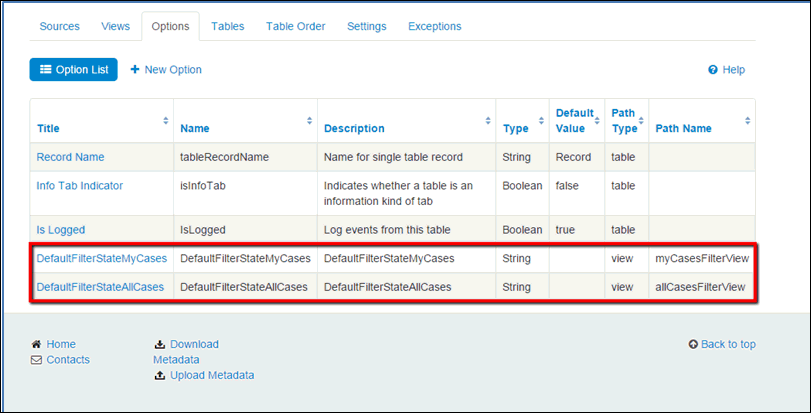811x413 pixels.
Task: Open the Record Name option link
Action: 70,157
